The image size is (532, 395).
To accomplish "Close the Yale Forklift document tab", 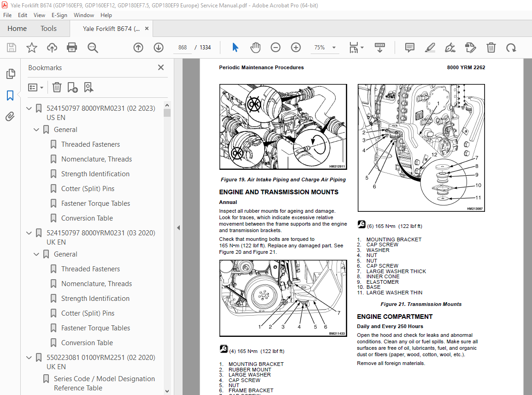I will point(147,29).
